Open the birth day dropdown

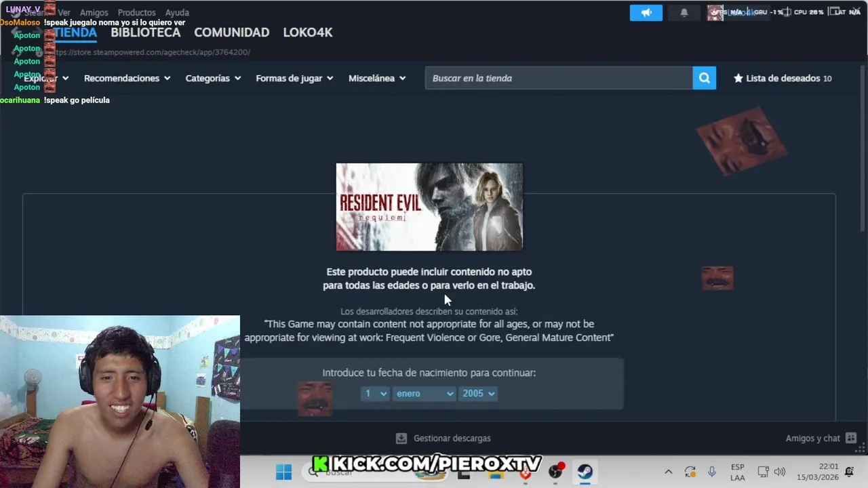376,394
